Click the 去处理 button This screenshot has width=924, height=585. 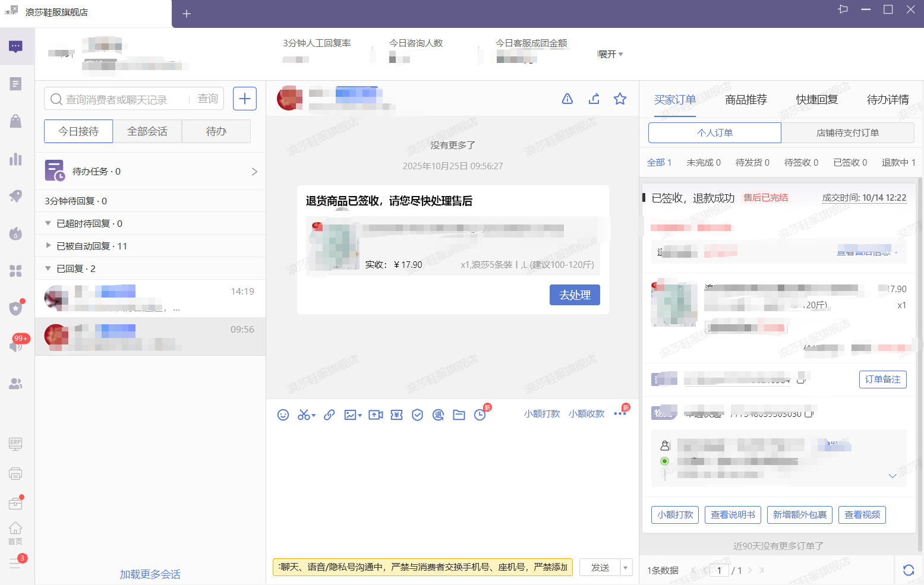coord(574,295)
